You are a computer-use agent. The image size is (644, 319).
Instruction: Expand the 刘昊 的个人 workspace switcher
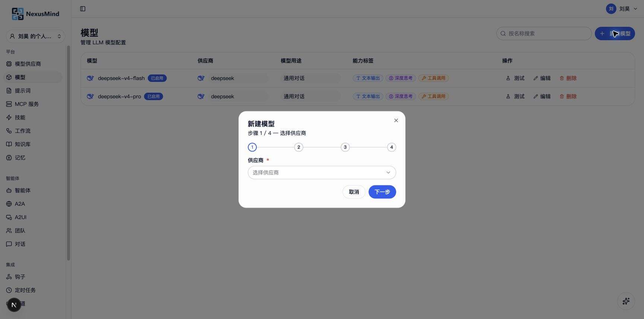click(x=35, y=36)
